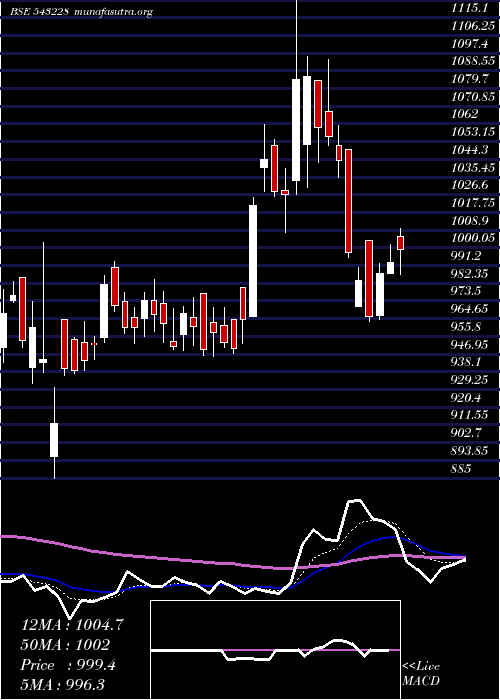Click the 911.55 price axis label
This screenshot has width=500, height=700.
pyautogui.click(x=469, y=415)
